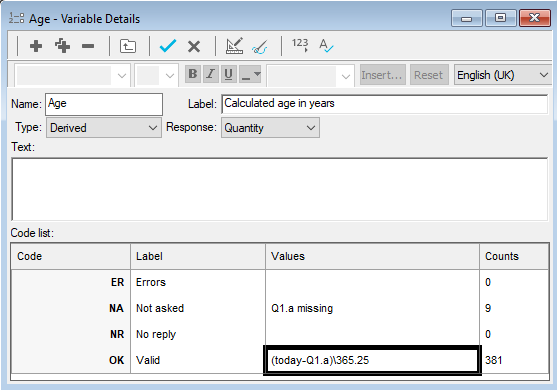557x390 pixels.
Task: Click the count 381 cell
Action: click(x=514, y=360)
